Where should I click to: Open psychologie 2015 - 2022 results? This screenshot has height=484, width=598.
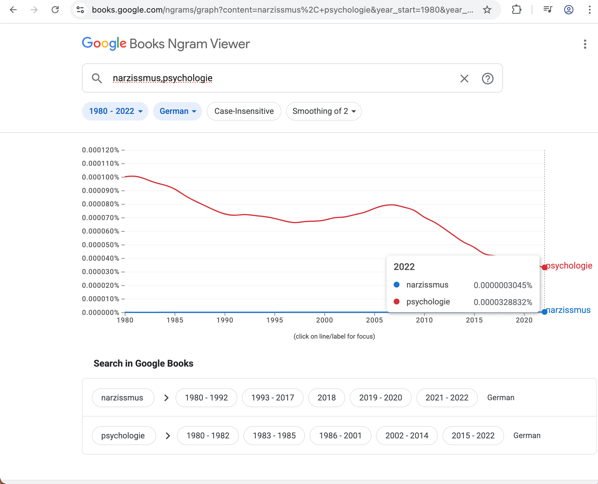click(473, 436)
